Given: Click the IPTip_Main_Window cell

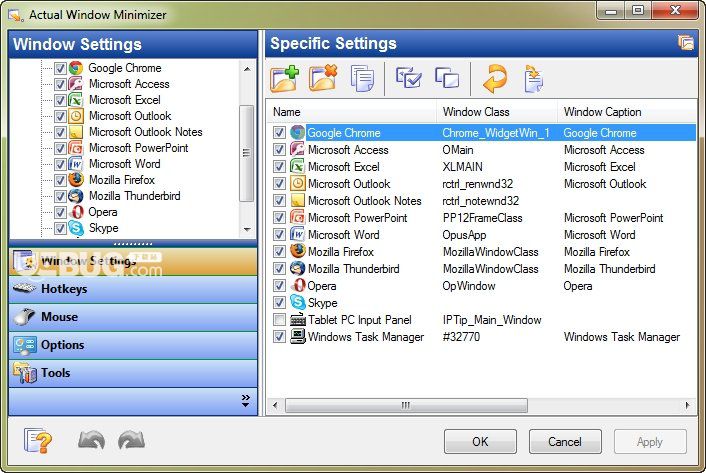Looking at the screenshot, I should 492,320.
